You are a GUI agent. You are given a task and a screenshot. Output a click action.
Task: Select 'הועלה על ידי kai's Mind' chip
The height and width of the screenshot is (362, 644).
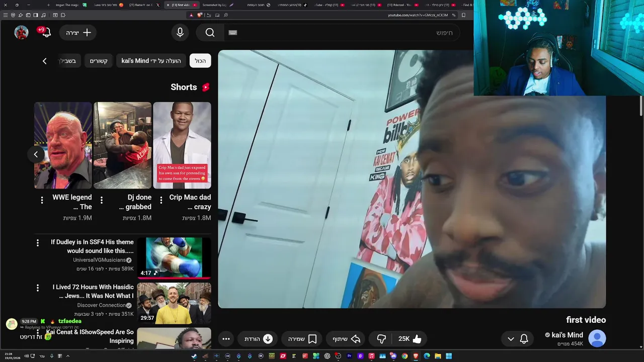(x=151, y=61)
